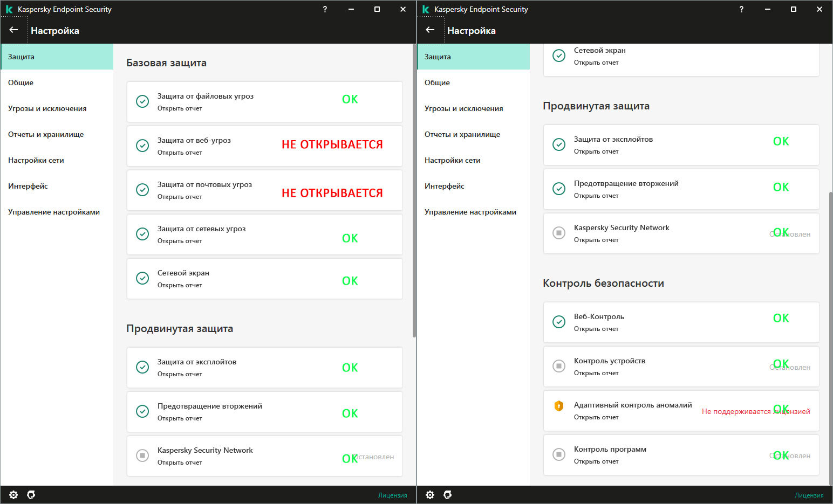Click status icon of Веб-Контроль
Viewport: 833px width, 504px height.
click(x=559, y=322)
